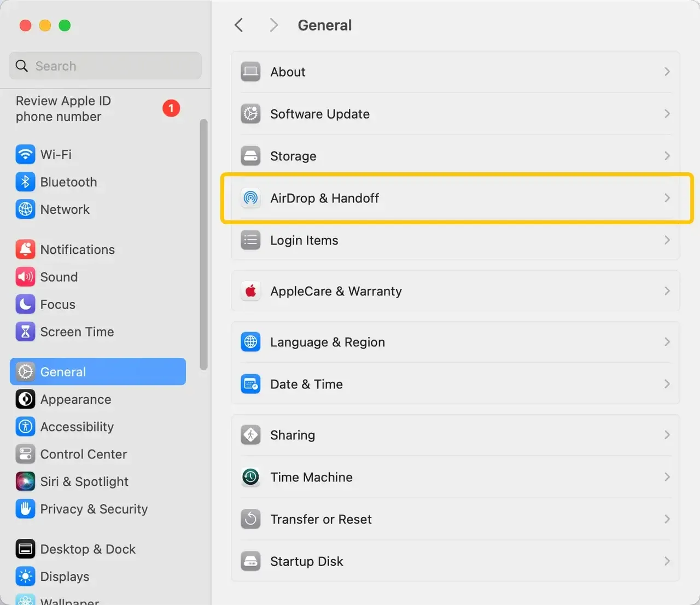Click the sidebar scrollbar

click(203, 245)
